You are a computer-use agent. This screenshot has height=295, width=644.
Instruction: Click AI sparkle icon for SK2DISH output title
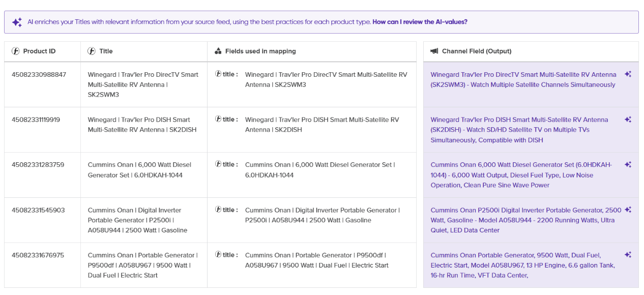tap(628, 120)
